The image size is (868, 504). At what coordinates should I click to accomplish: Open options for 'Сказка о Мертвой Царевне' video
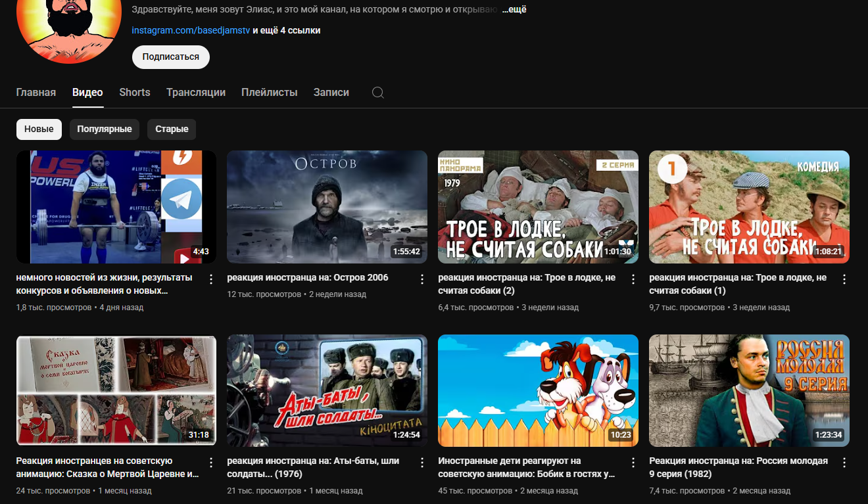tap(211, 463)
